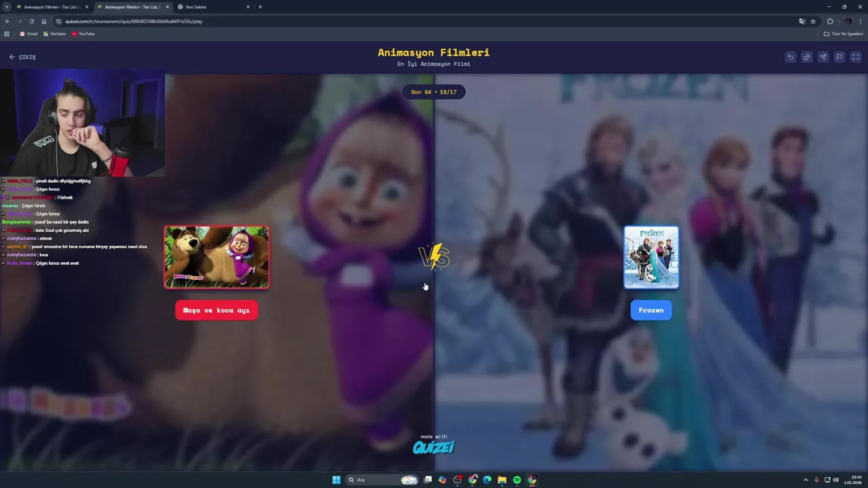
Task: Reload the current page
Action: tap(32, 21)
